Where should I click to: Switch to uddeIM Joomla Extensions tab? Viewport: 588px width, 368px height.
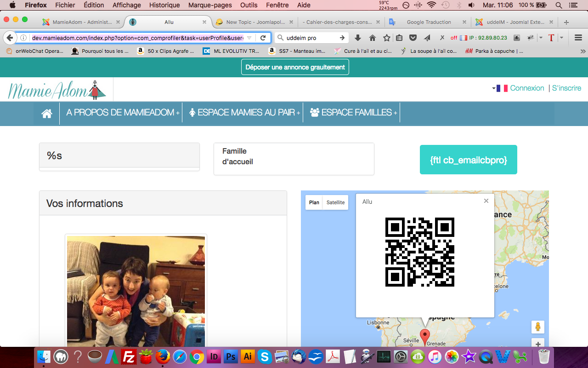(514, 22)
